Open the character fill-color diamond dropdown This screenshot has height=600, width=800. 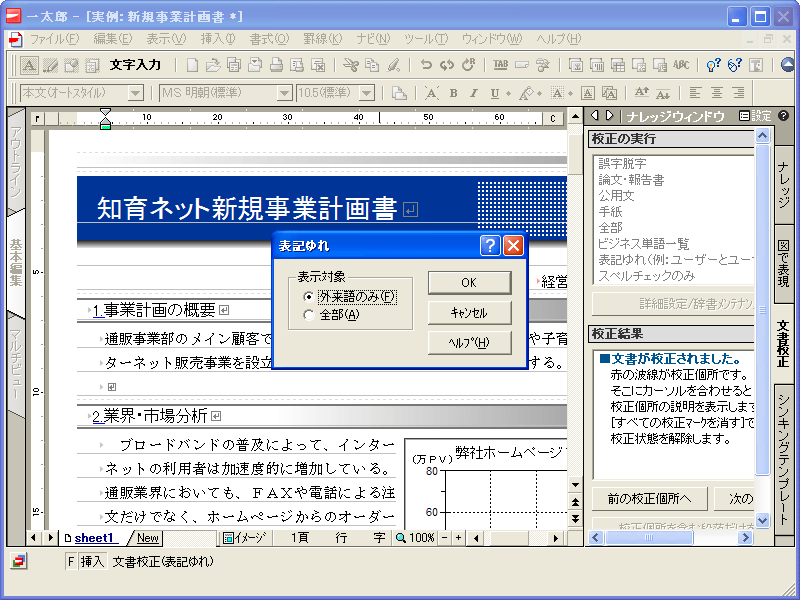click(540, 93)
